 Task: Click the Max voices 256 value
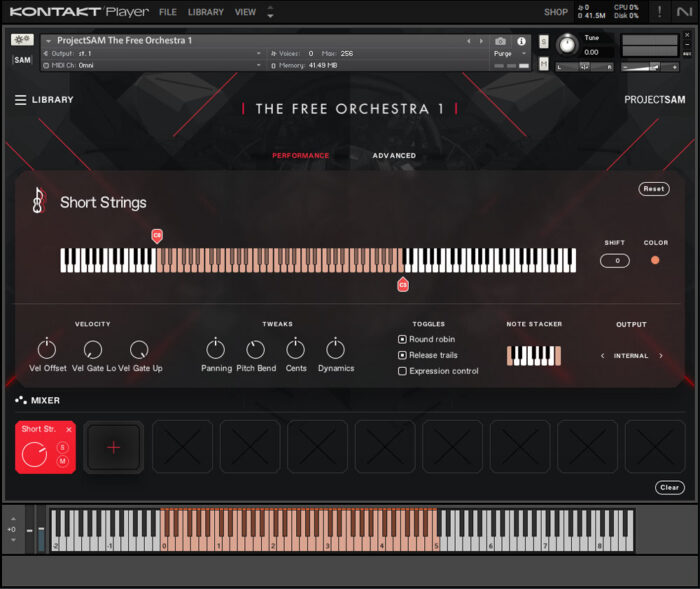click(x=347, y=53)
